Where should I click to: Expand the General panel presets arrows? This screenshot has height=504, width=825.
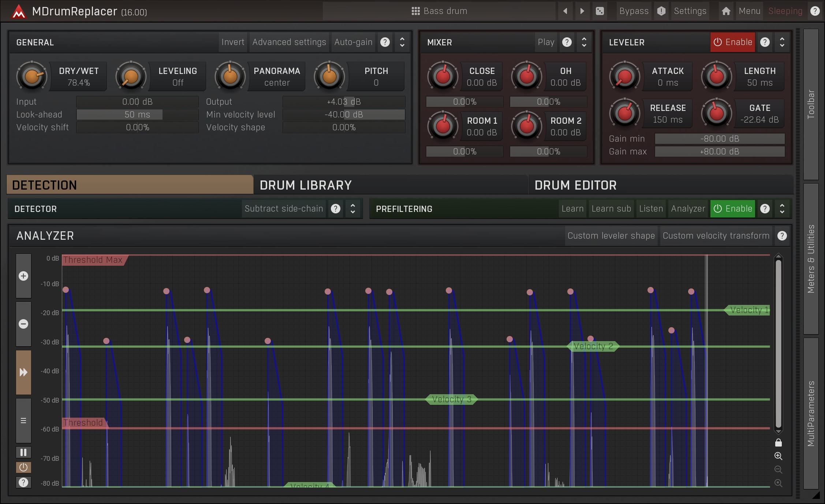(402, 42)
